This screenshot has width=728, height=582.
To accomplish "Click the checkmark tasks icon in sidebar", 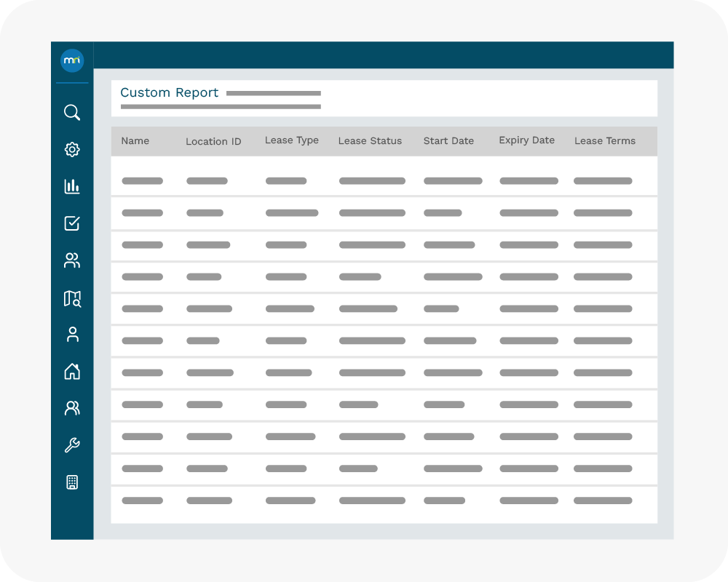I will 72,223.
